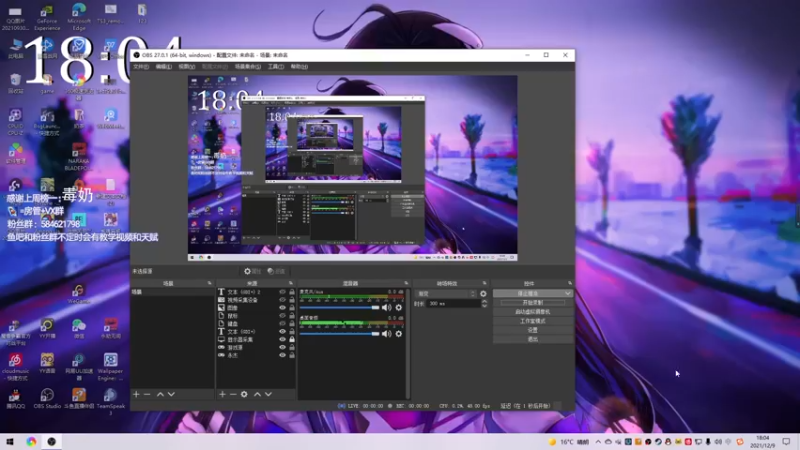Screen dimensions: 800x450
Task: Toggle lock on 视频采集设备 source
Action: pyautogui.click(x=292, y=300)
